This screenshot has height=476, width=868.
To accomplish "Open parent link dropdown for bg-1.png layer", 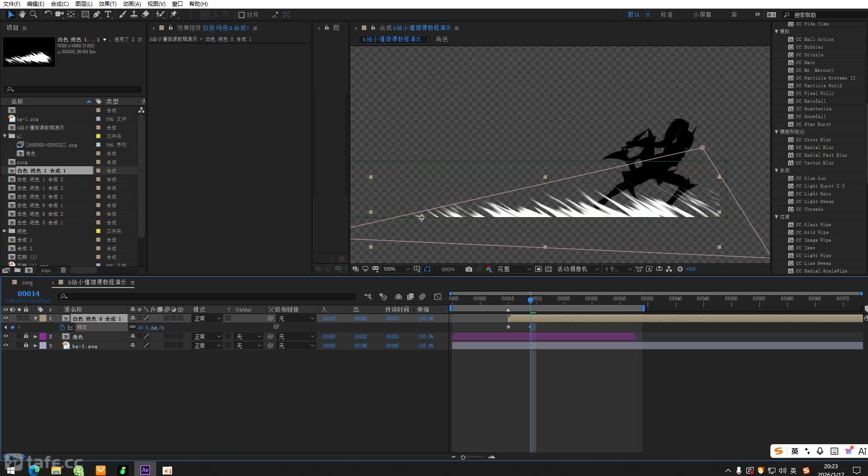I will pyautogui.click(x=296, y=346).
